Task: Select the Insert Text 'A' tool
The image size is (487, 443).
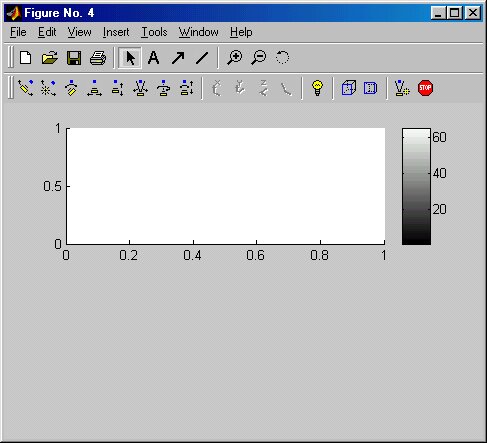Action: pyautogui.click(x=153, y=58)
